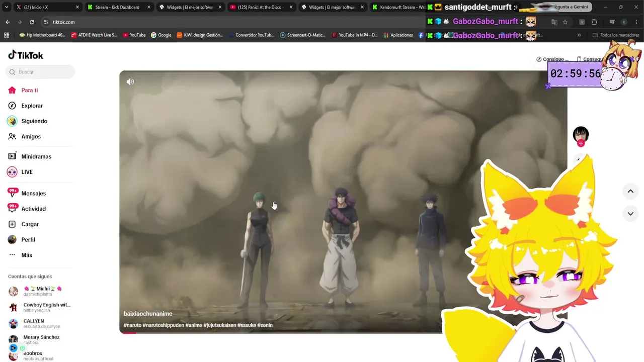This screenshot has width=644, height=362.
Task: Open Minidramas section
Action: pyautogui.click(x=36, y=156)
